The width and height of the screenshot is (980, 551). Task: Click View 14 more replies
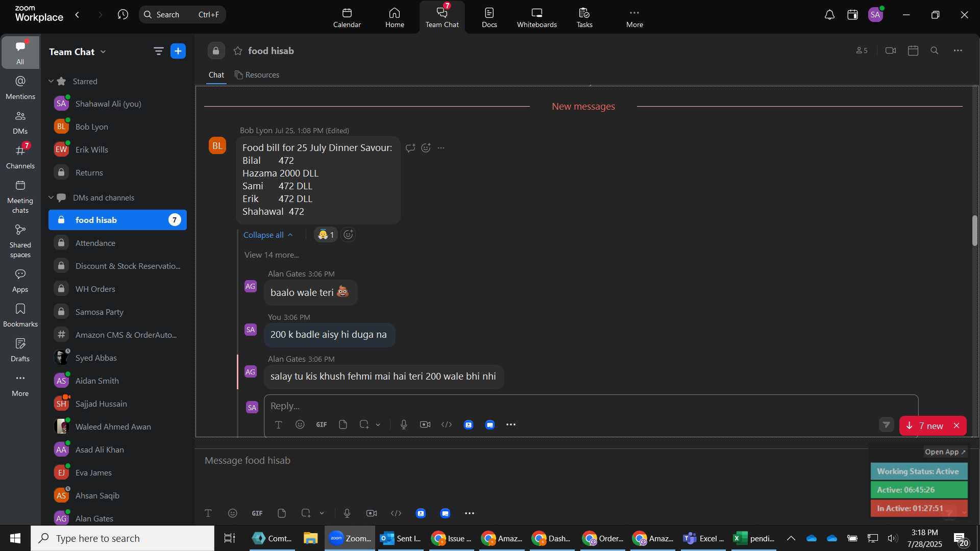pos(272,255)
